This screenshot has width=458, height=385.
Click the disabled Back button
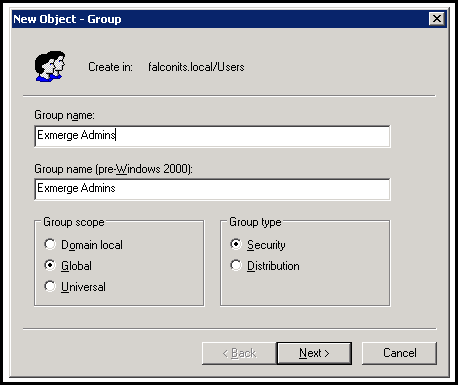(x=239, y=353)
